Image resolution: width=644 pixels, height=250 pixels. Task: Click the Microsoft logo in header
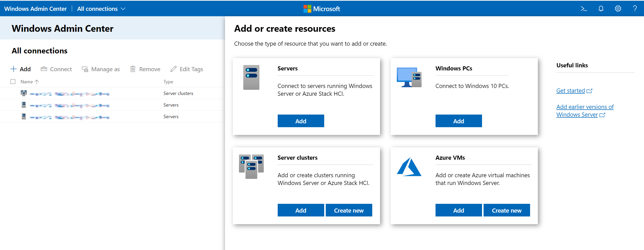(322, 9)
